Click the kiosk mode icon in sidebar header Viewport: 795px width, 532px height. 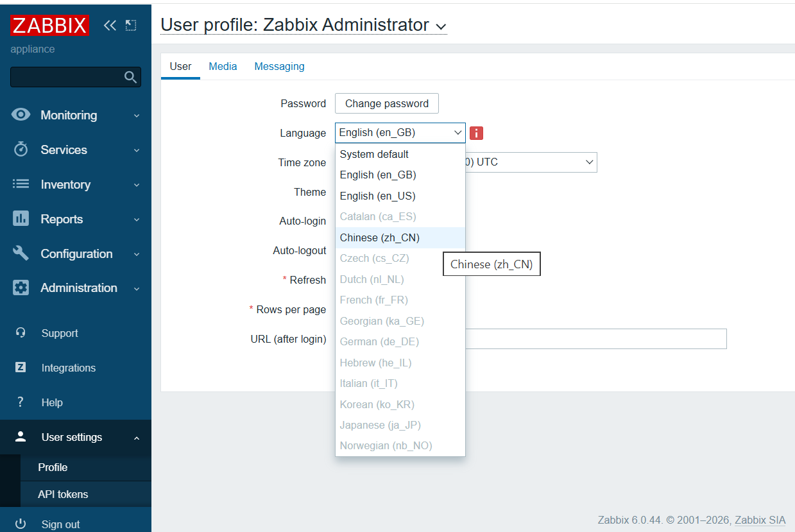click(131, 25)
